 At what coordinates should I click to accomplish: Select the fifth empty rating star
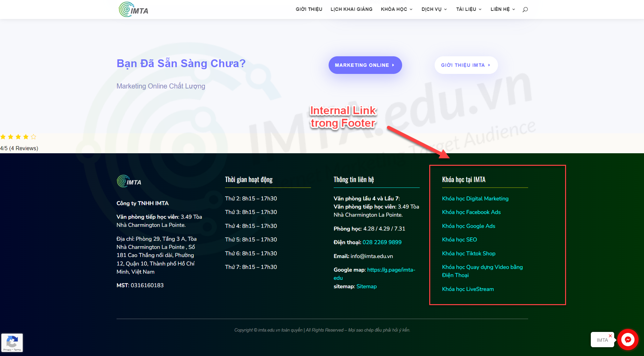[34, 137]
